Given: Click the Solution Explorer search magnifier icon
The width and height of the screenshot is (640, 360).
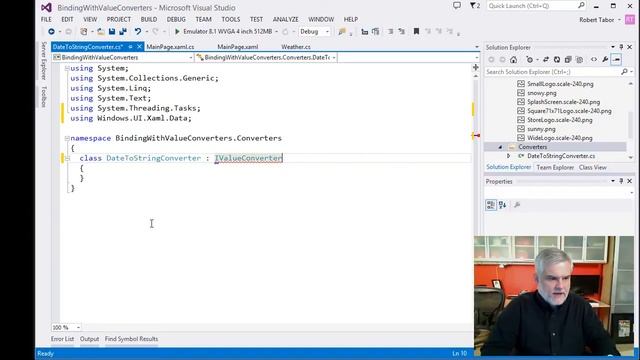Looking at the screenshot, I should click(624, 72).
